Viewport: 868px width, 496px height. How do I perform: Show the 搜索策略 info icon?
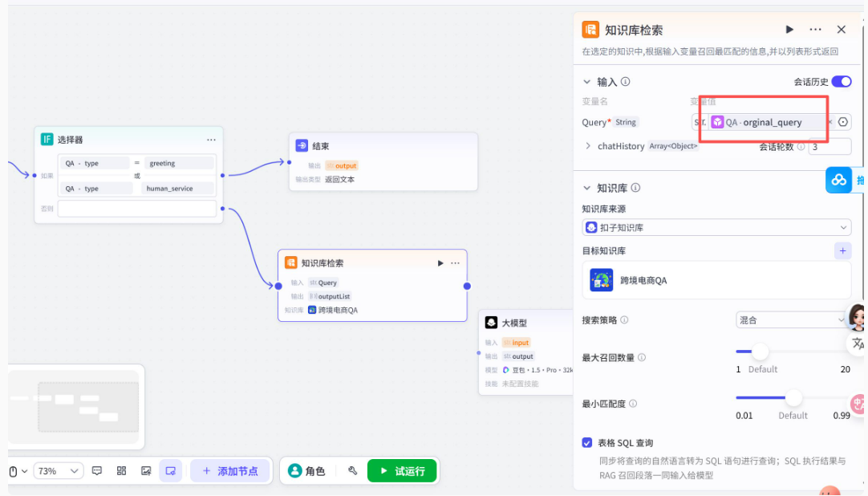(624, 320)
